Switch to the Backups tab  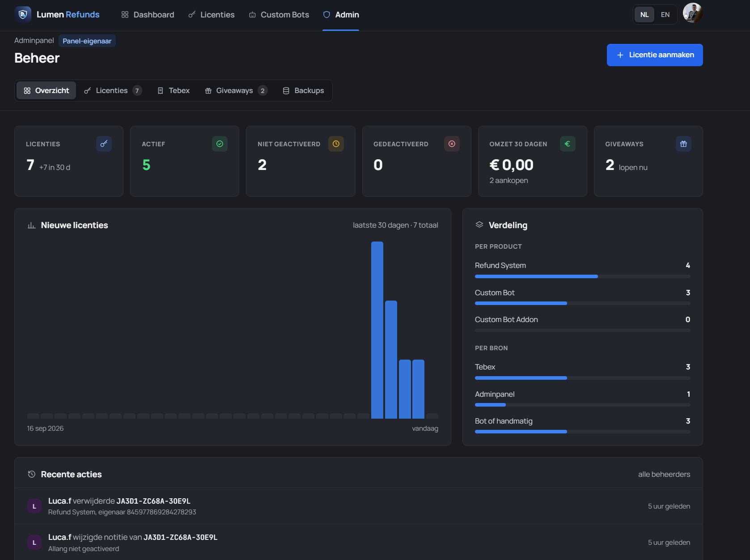tap(303, 90)
